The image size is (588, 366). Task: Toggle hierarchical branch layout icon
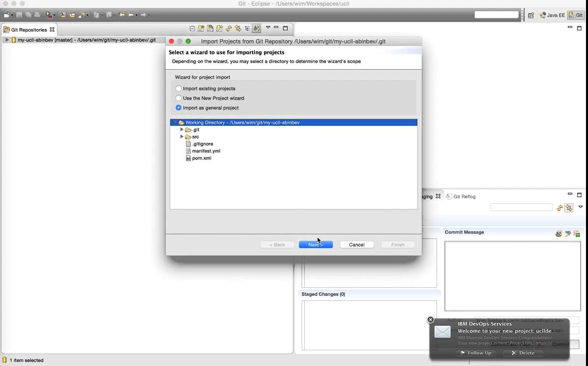248,28
